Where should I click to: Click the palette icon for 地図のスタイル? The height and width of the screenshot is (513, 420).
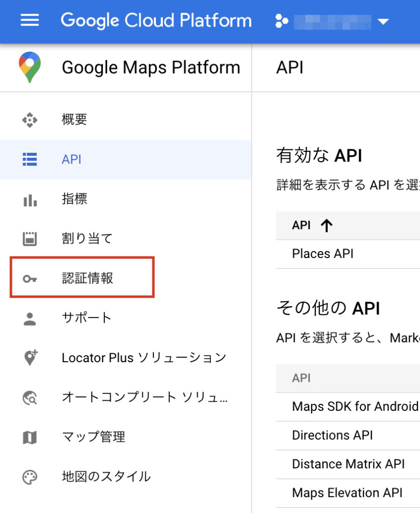click(30, 477)
